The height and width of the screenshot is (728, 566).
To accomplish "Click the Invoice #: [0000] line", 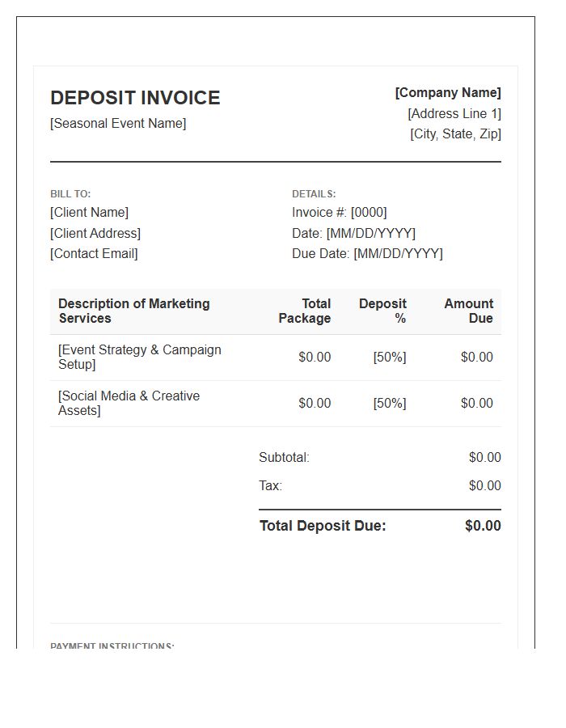I will tap(339, 213).
